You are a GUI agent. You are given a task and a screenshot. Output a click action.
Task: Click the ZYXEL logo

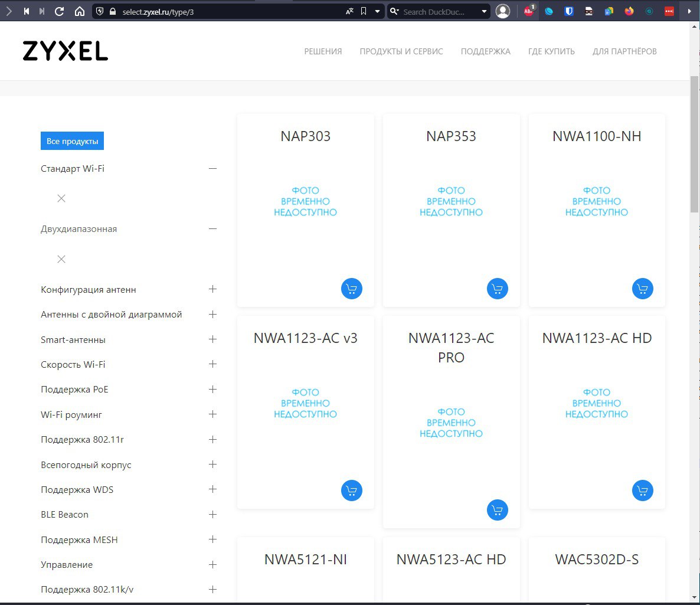point(65,51)
